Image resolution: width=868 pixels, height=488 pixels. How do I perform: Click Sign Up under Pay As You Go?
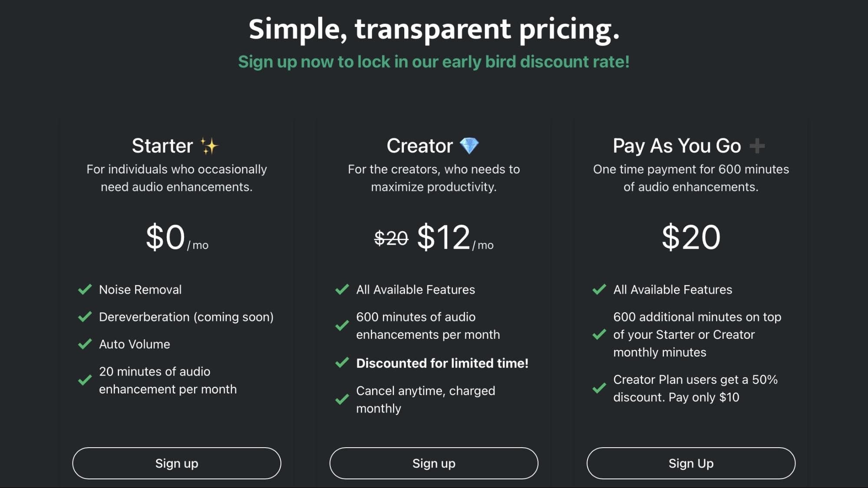click(x=691, y=463)
